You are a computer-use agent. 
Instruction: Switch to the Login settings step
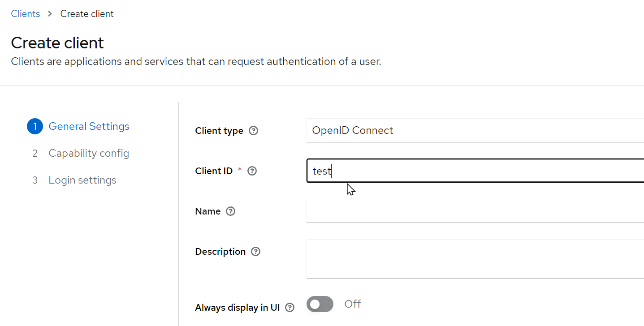(x=82, y=180)
